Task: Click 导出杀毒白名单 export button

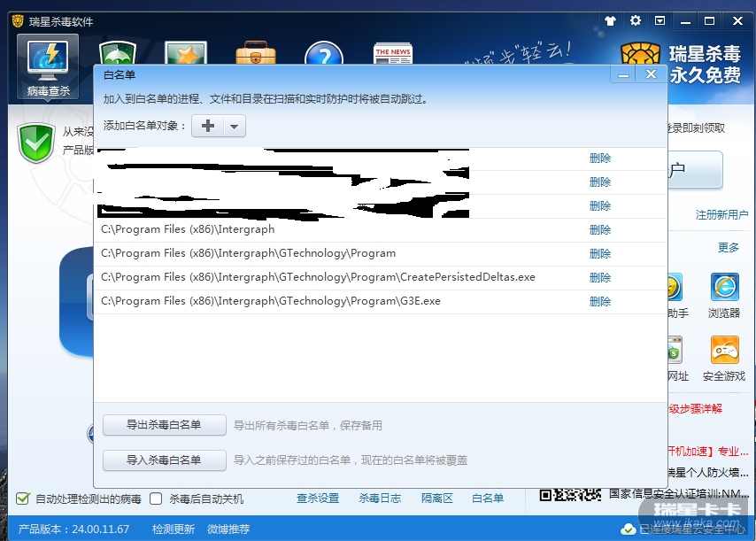Action: (x=164, y=425)
